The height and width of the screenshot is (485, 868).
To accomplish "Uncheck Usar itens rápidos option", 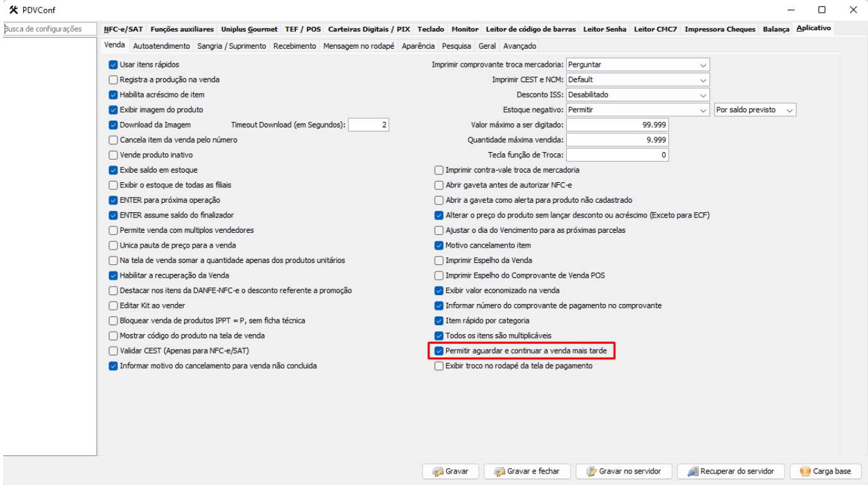I will pyautogui.click(x=114, y=65).
